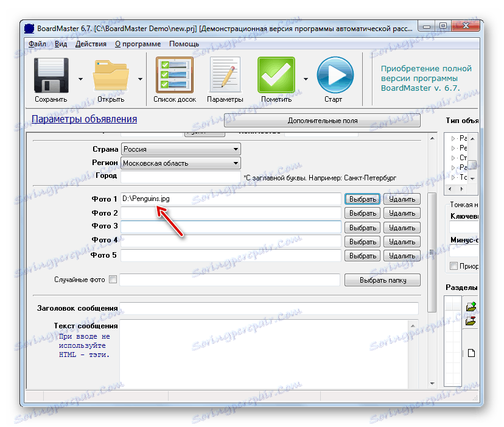The height and width of the screenshot is (427, 504).
Task: Expand the first tree node in Тип объявления
Action: 453,138
